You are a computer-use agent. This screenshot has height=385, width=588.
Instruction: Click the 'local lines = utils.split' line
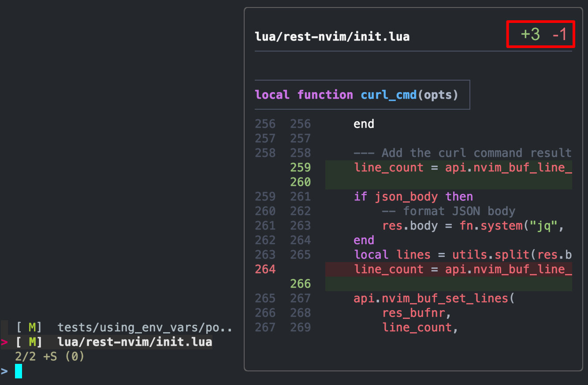pos(463,255)
